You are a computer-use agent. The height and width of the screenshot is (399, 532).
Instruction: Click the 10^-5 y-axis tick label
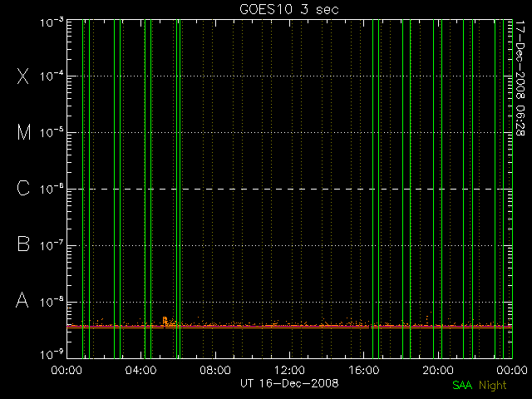click(x=52, y=132)
